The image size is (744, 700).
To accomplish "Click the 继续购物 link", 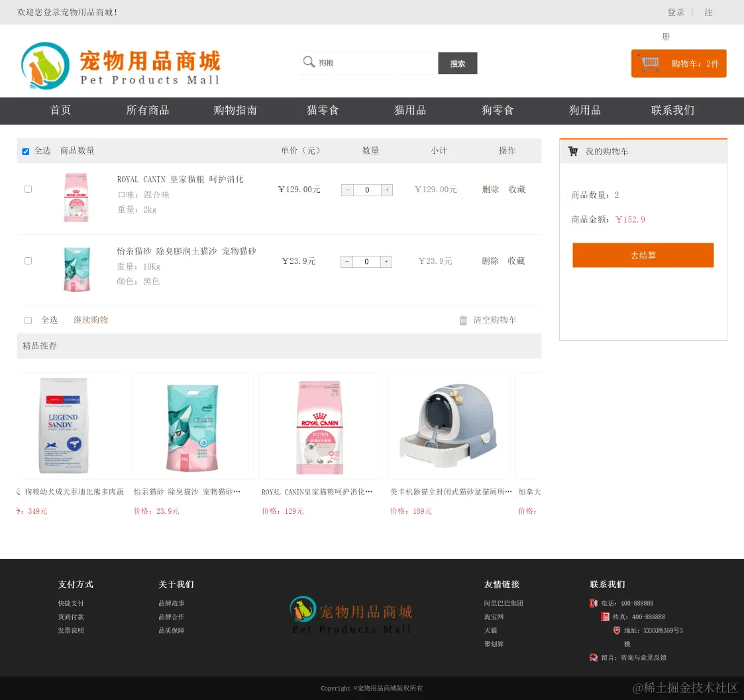I will tap(91, 320).
